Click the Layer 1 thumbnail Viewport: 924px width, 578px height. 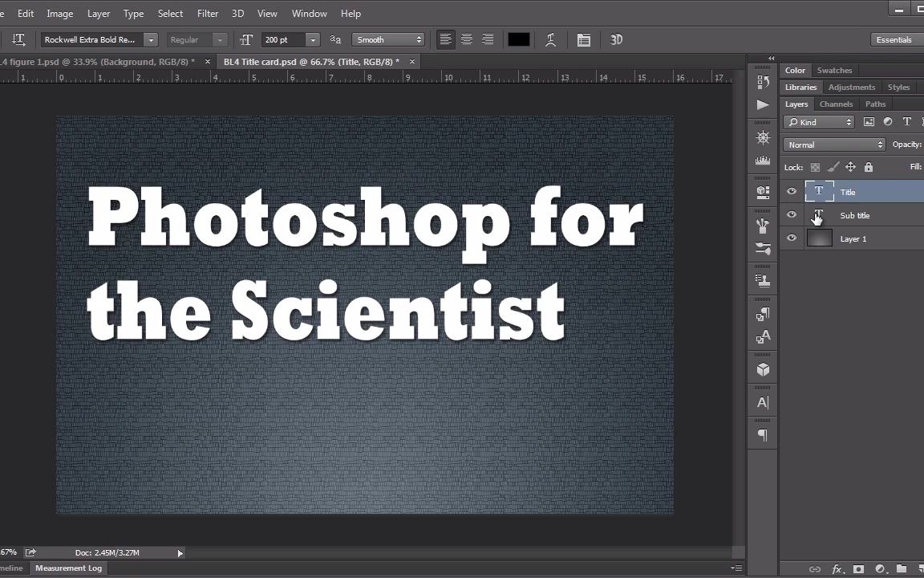coord(819,238)
